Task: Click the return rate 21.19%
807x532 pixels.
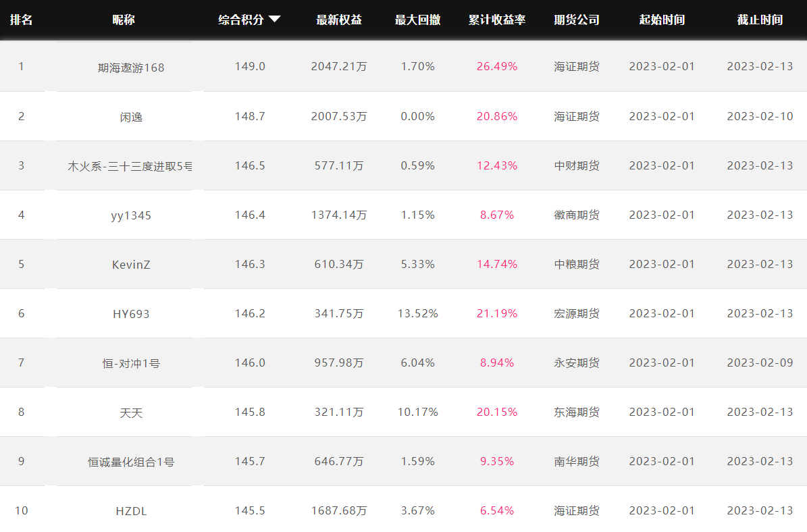Action: coord(497,313)
